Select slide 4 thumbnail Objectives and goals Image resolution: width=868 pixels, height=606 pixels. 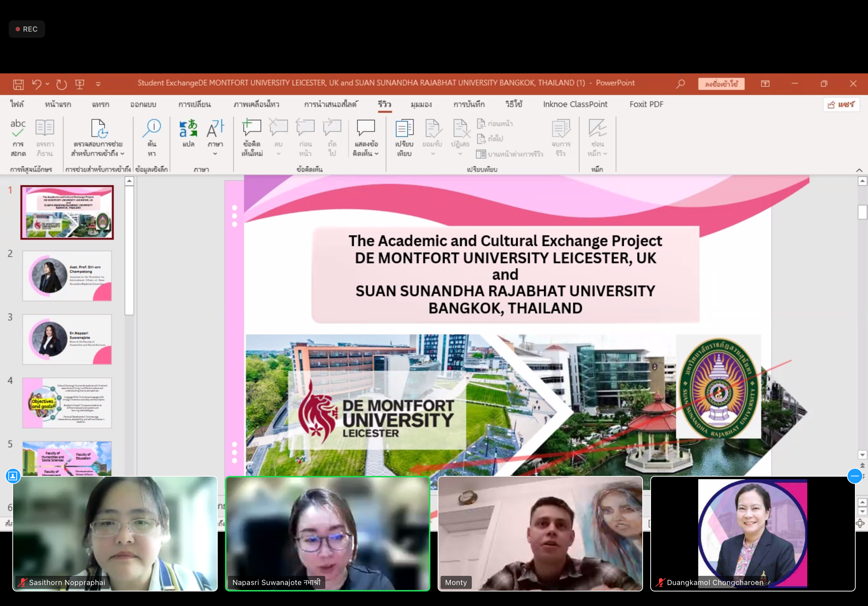pyautogui.click(x=67, y=403)
